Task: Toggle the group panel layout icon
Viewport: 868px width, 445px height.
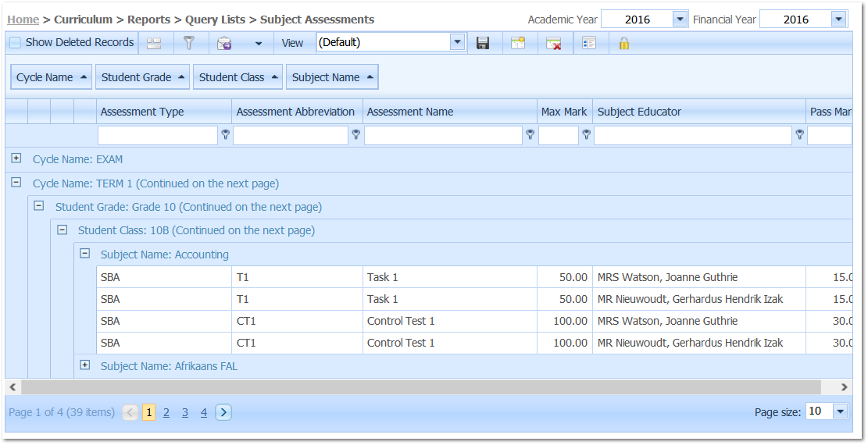Action: tap(154, 43)
